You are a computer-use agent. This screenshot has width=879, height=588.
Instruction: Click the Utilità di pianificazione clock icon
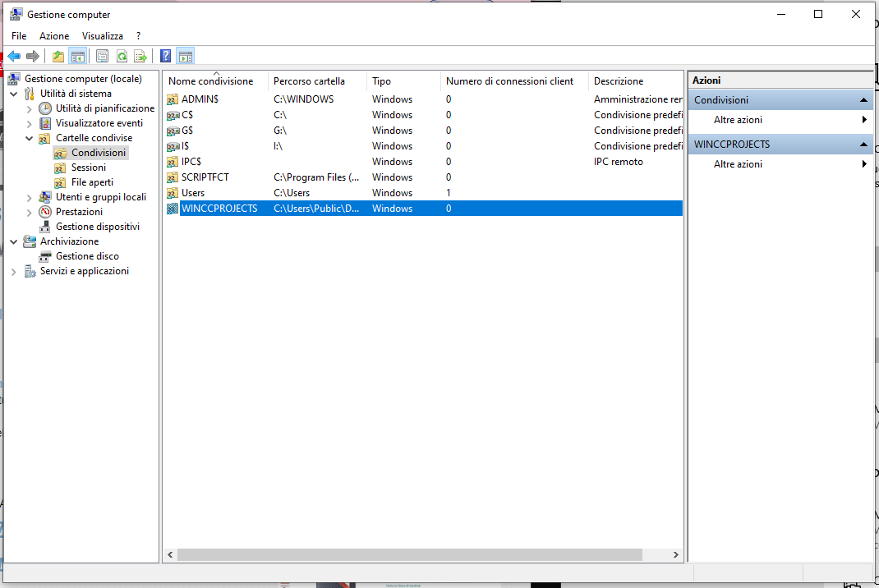tap(45, 108)
